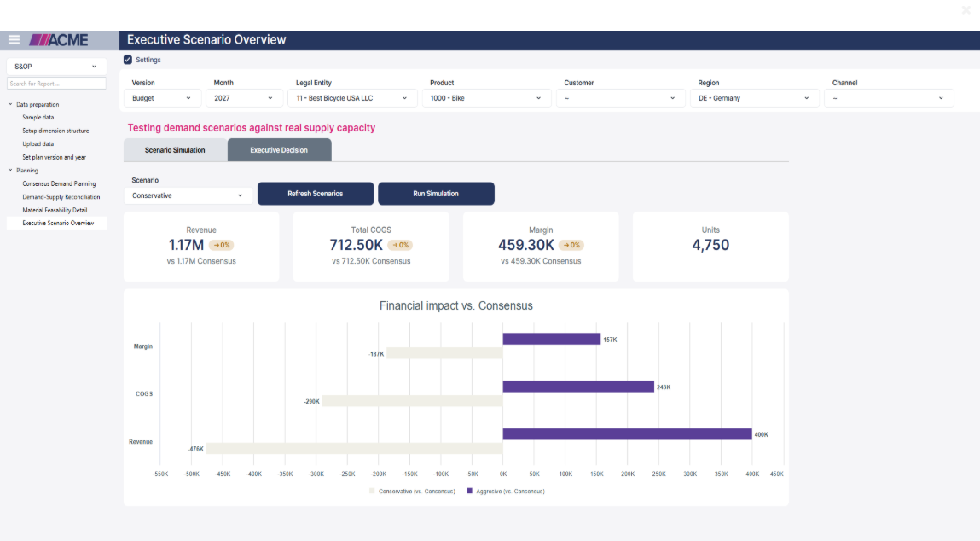Screen dimensions: 980x541
Task: Click the Total COGS 0% change badge
Action: tap(400, 245)
